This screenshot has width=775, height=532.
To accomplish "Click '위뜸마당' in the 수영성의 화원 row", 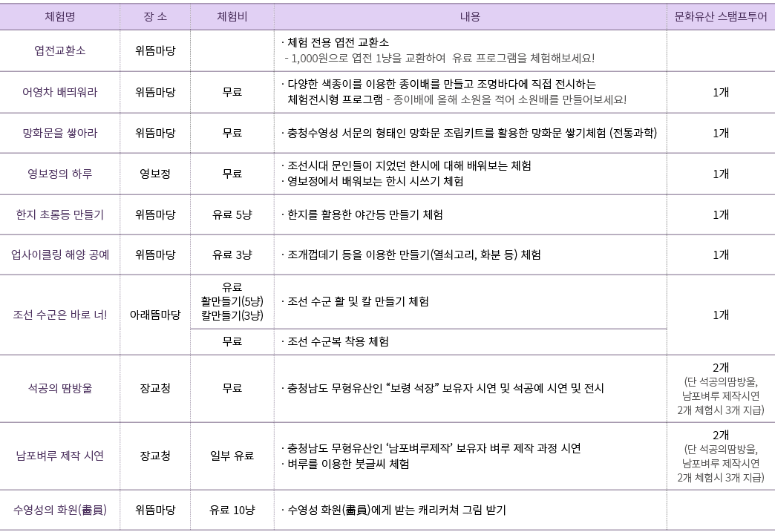I will coord(155,510).
